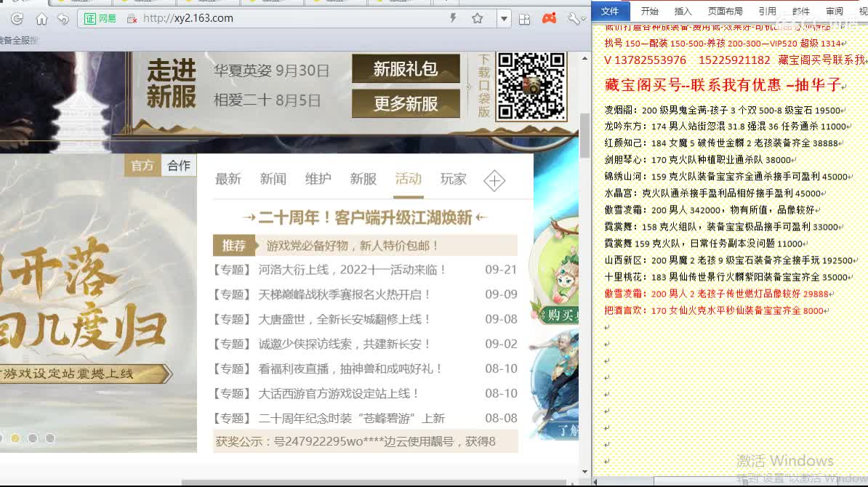Switch to the 新闻 news tab
The image size is (868, 487).
(273, 179)
